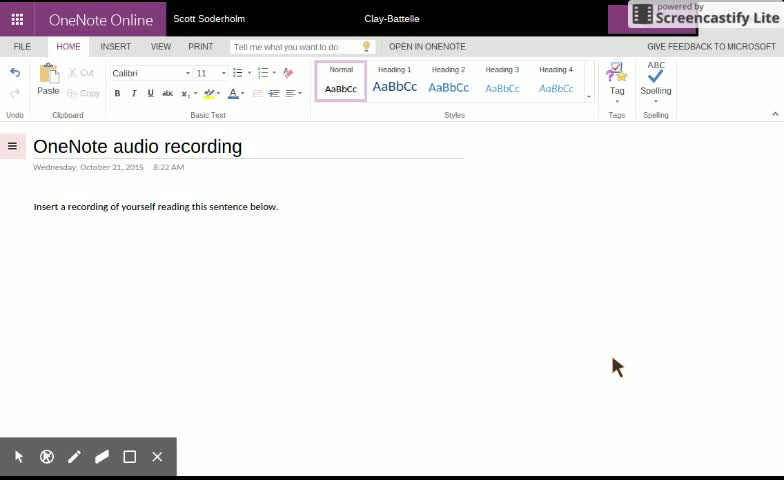Apply subscript formatting
The width and height of the screenshot is (784, 480).
pos(186,94)
